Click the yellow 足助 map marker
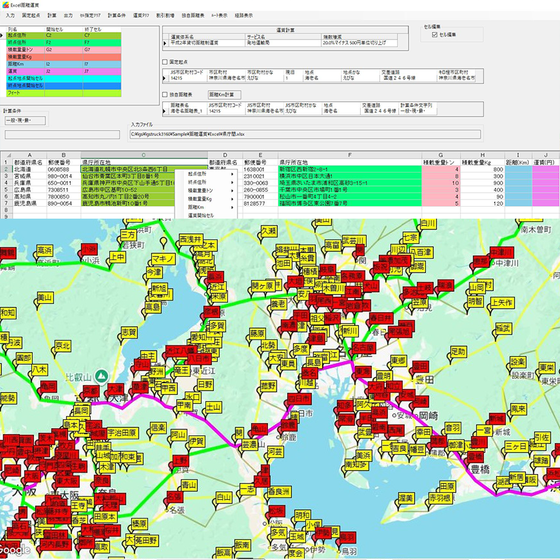The image size is (560, 560). (x=458, y=352)
